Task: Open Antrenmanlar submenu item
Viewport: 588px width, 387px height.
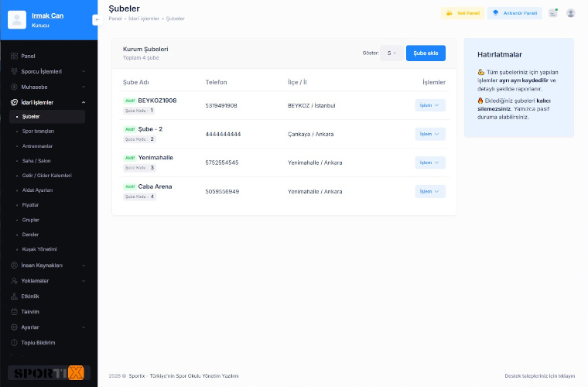Action: tap(37, 146)
